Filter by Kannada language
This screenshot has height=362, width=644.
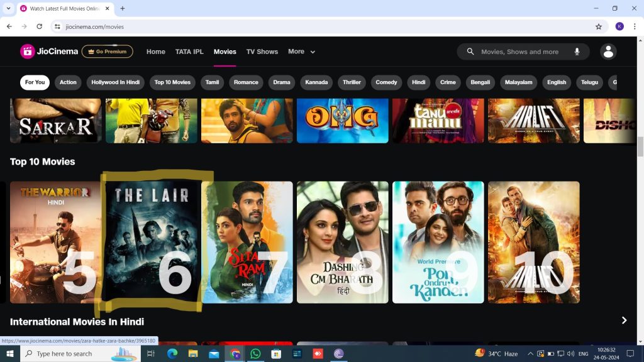tap(316, 82)
